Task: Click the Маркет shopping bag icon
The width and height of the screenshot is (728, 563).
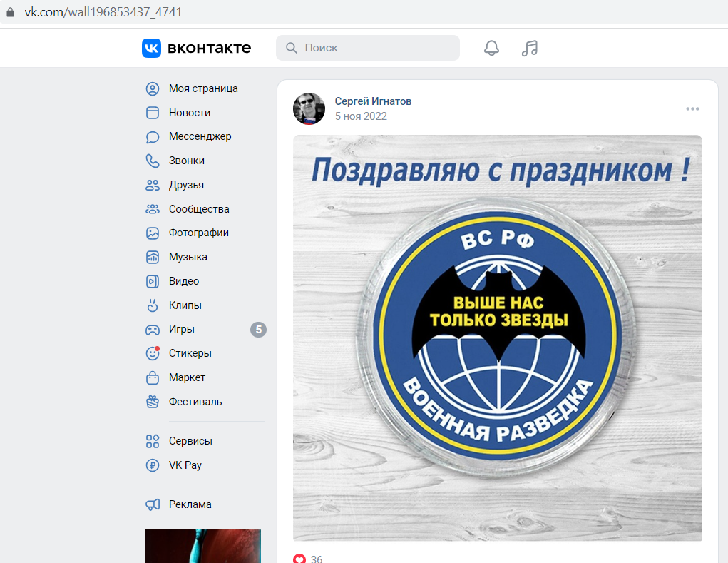Action: pyautogui.click(x=153, y=377)
